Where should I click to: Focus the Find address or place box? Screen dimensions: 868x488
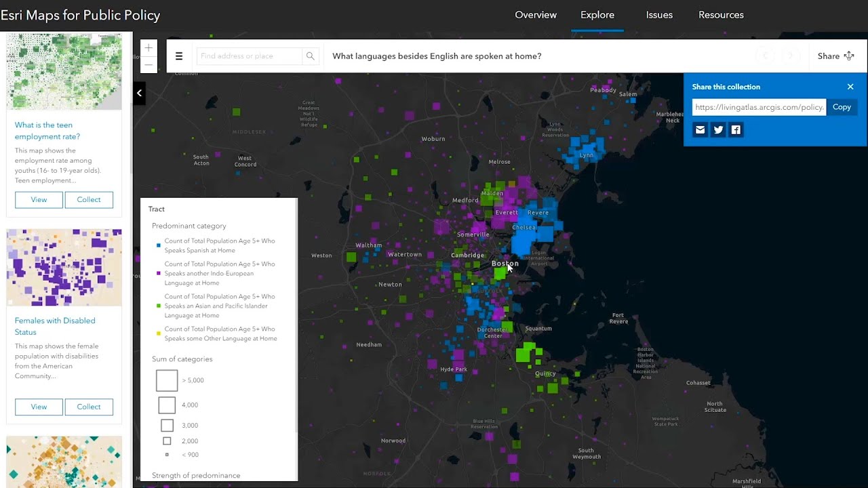coord(250,56)
